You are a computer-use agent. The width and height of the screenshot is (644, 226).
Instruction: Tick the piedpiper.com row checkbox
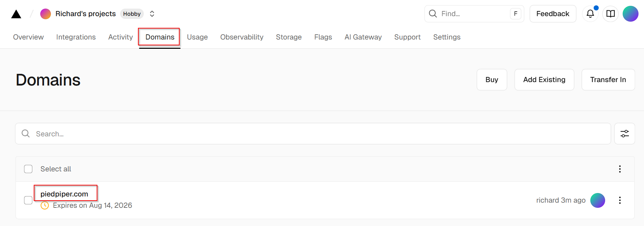pyautogui.click(x=28, y=200)
